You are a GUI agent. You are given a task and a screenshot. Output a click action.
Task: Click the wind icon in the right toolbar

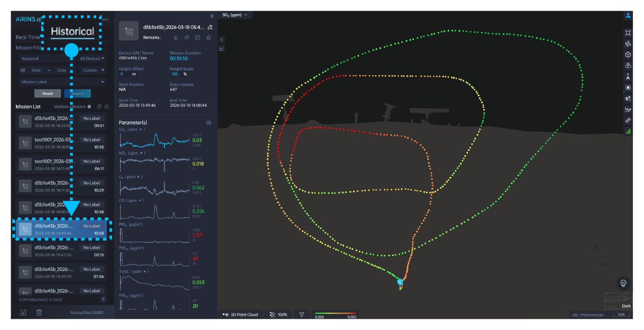coord(628,44)
